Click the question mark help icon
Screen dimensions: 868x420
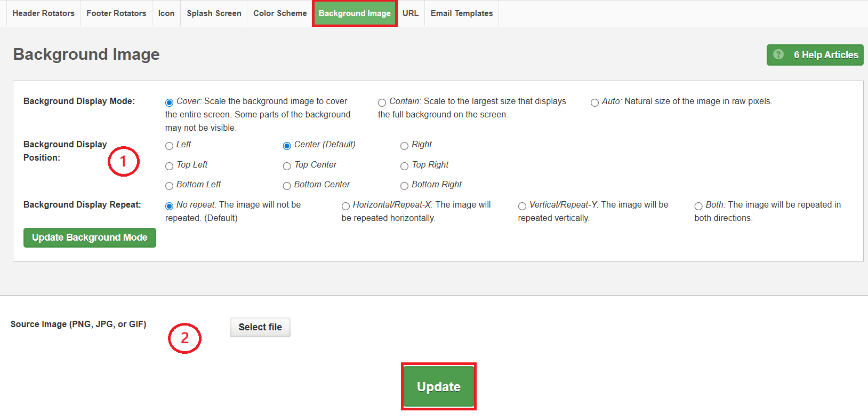pyautogui.click(x=778, y=54)
